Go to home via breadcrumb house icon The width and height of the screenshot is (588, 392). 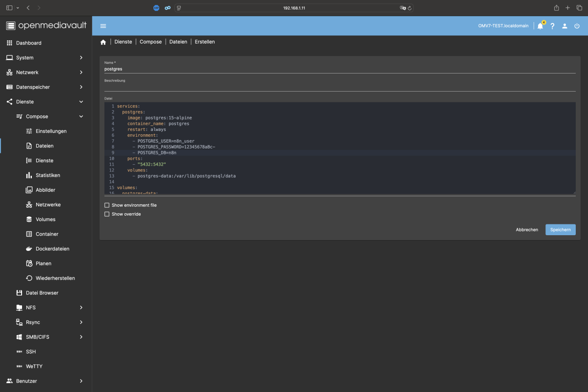103,42
